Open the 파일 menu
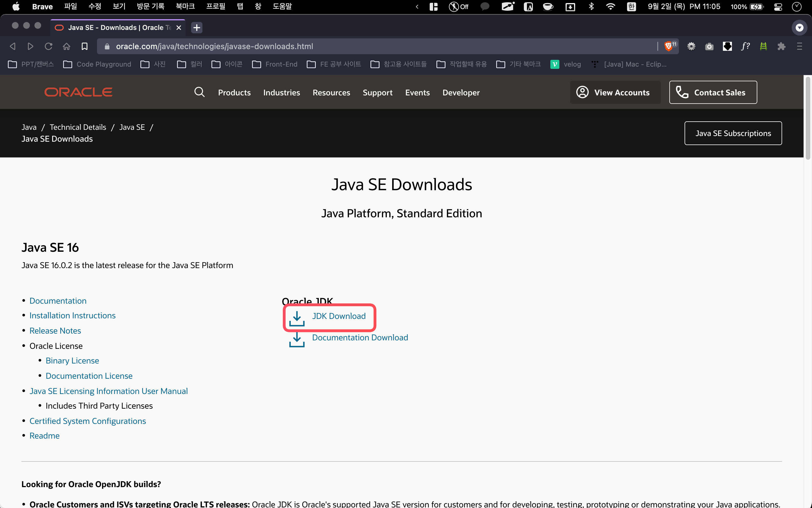Screen dimensions: 812x508 pos(70,6)
